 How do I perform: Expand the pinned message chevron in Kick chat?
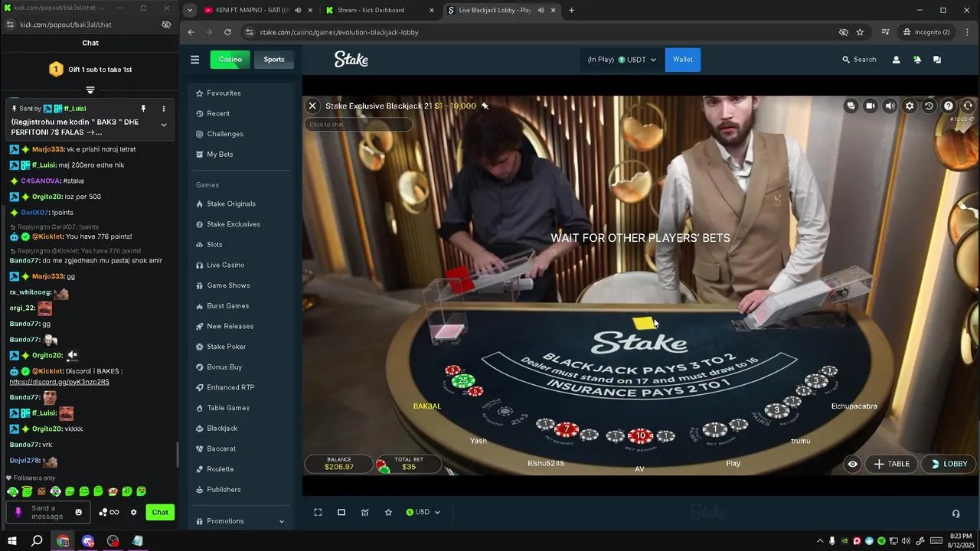pyautogui.click(x=163, y=125)
